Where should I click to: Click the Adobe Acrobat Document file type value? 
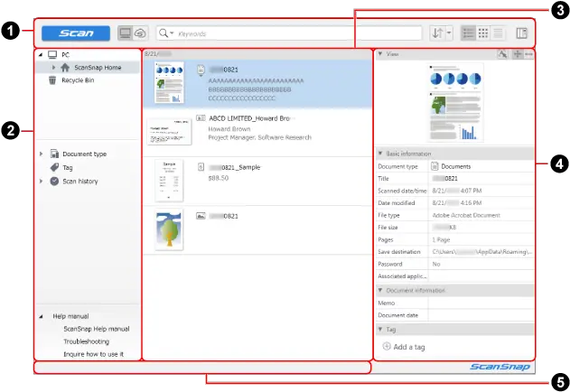(x=466, y=215)
